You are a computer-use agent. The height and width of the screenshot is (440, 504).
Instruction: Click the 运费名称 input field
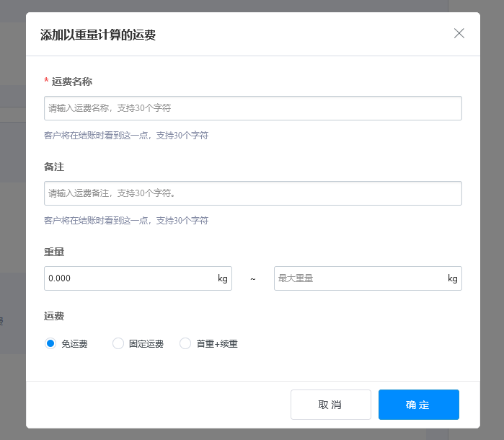(x=252, y=108)
